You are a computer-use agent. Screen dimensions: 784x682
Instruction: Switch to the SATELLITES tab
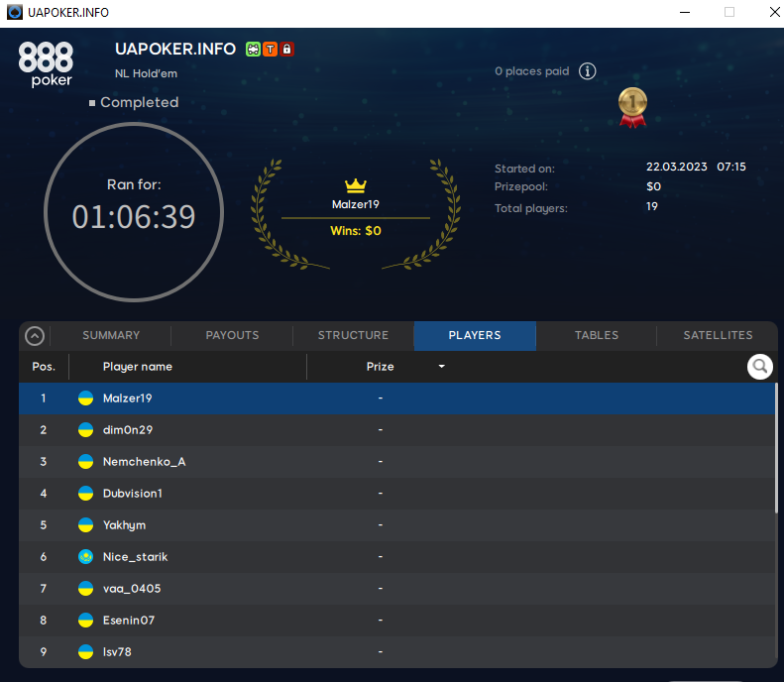coord(718,335)
